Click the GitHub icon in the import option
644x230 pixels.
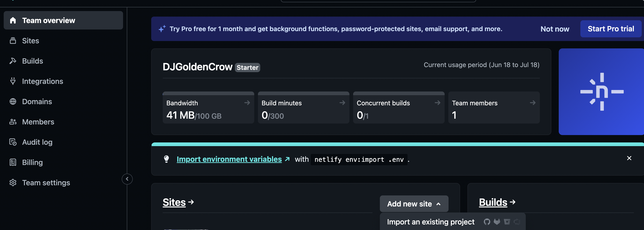tap(487, 222)
